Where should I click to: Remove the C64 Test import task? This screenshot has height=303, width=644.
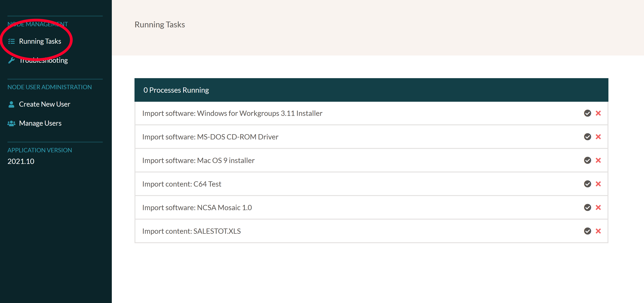pyautogui.click(x=598, y=184)
